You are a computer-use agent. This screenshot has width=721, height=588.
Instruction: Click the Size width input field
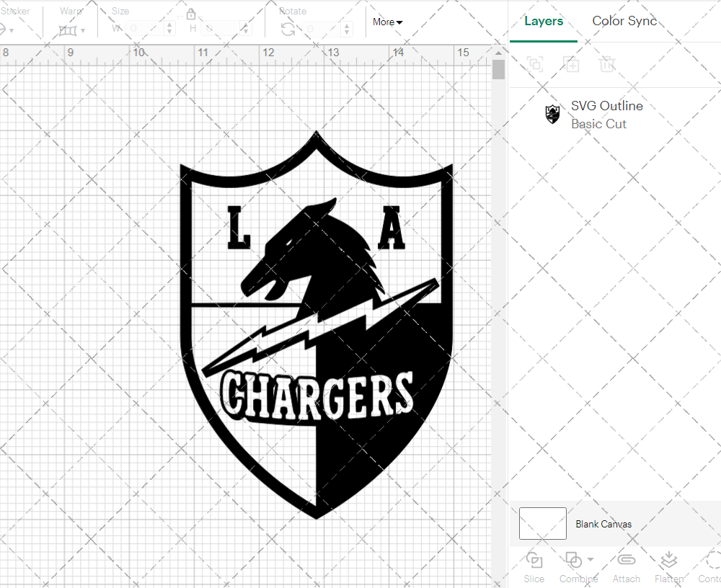[146, 29]
